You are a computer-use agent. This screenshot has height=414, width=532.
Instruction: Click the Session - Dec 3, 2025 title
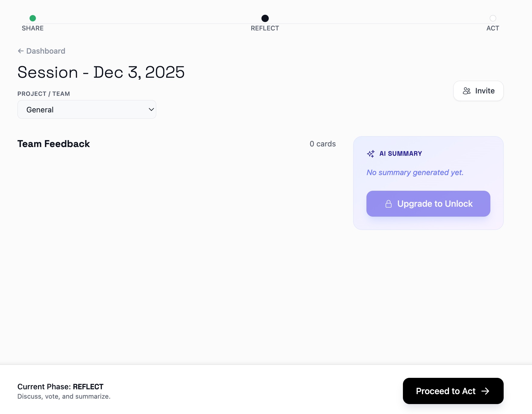pos(101,72)
